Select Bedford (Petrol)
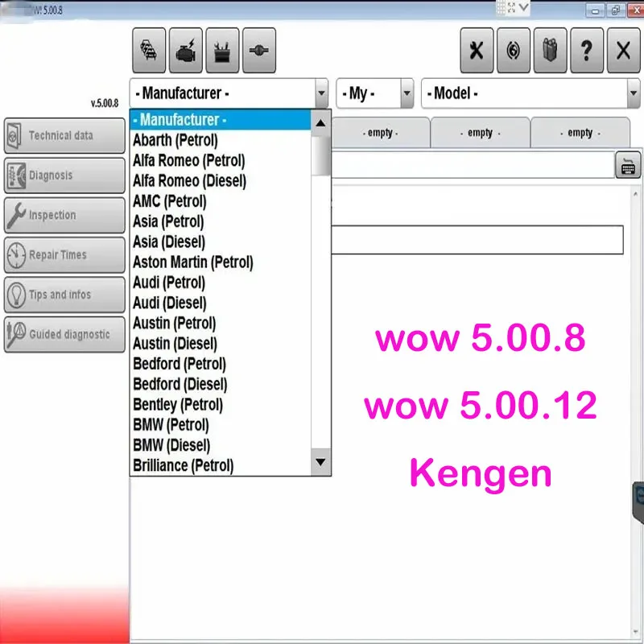The image size is (644, 644). [x=221, y=364]
